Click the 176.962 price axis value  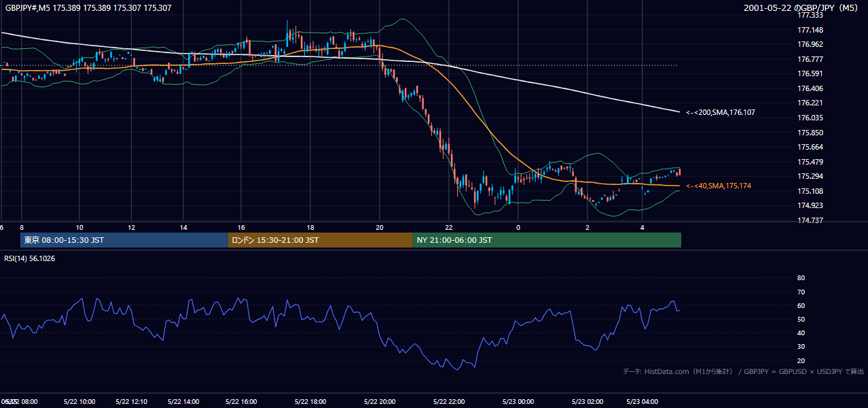(x=810, y=44)
